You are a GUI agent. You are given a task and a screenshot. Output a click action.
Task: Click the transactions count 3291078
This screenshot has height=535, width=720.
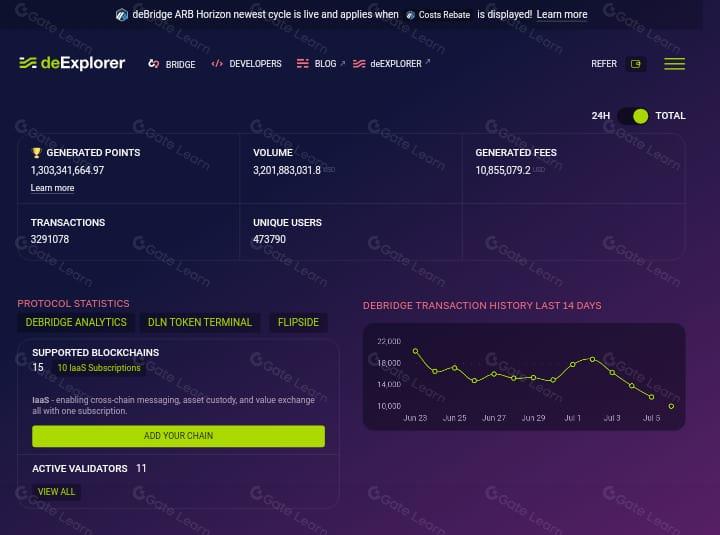point(50,239)
